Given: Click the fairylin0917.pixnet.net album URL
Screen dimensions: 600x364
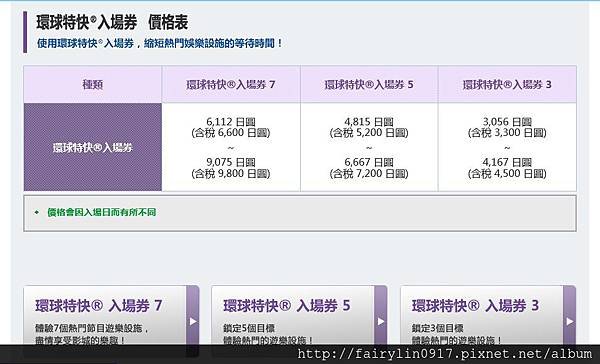Looking at the screenshot, I should click(445, 354).
